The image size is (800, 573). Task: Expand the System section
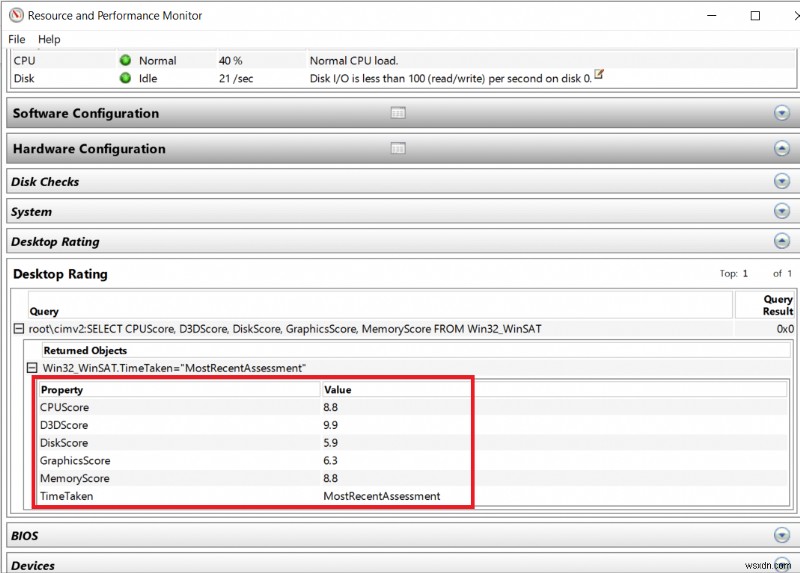pyautogui.click(x=782, y=211)
